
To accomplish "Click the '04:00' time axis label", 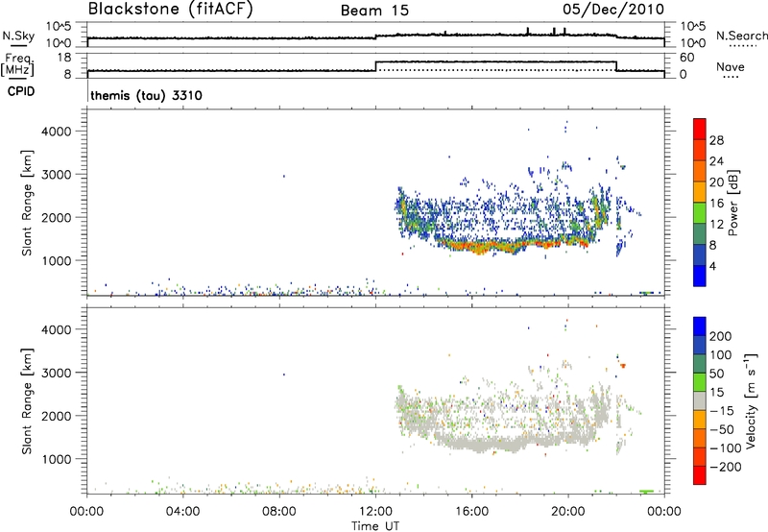I will click(183, 512).
